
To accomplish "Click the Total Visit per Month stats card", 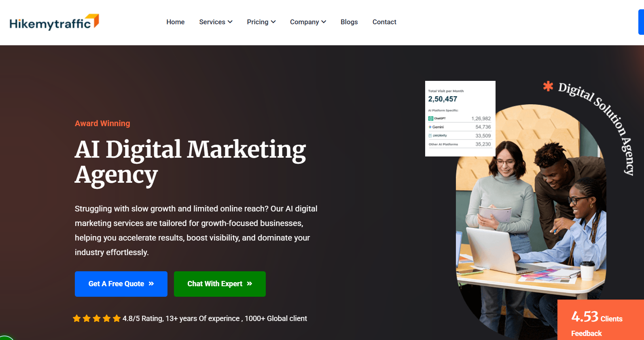I will (460, 118).
